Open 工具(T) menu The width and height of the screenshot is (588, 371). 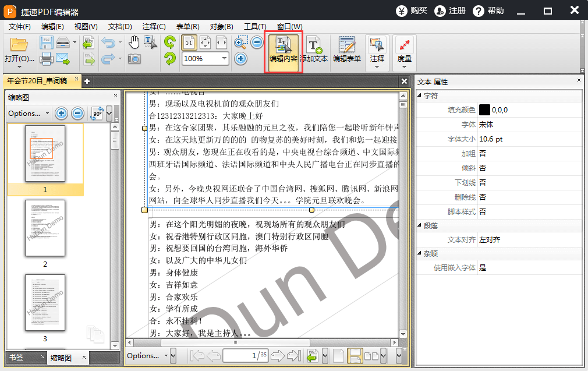(255, 27)
